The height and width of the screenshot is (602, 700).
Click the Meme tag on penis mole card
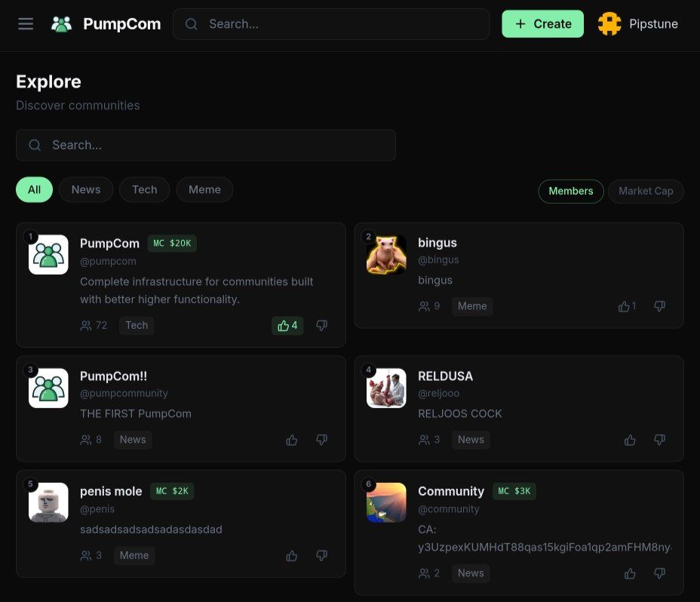tap(134, 555)
